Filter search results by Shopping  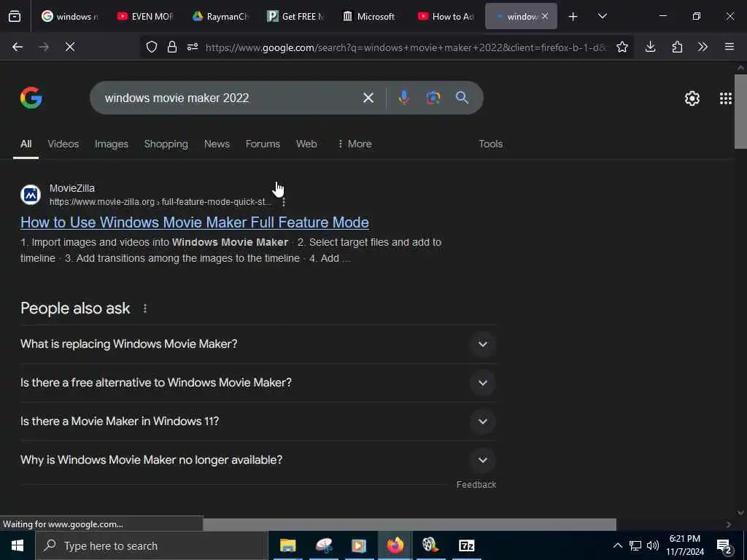(x=166, y=144)
